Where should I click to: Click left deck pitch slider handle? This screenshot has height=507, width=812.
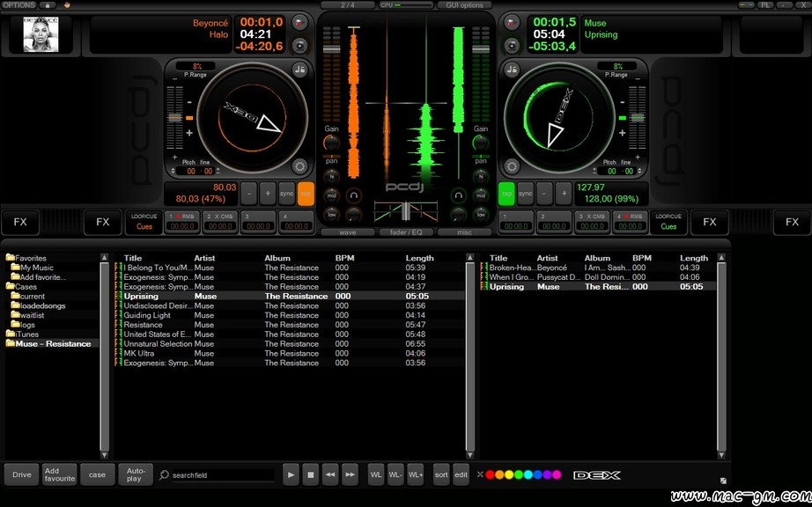tap(175, 118)
